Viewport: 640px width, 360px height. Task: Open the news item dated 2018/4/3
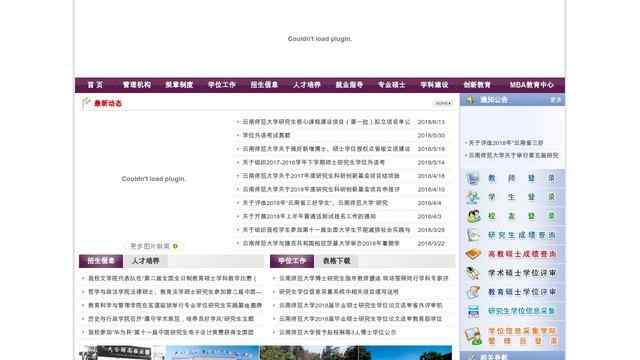[x=309, y=216]
